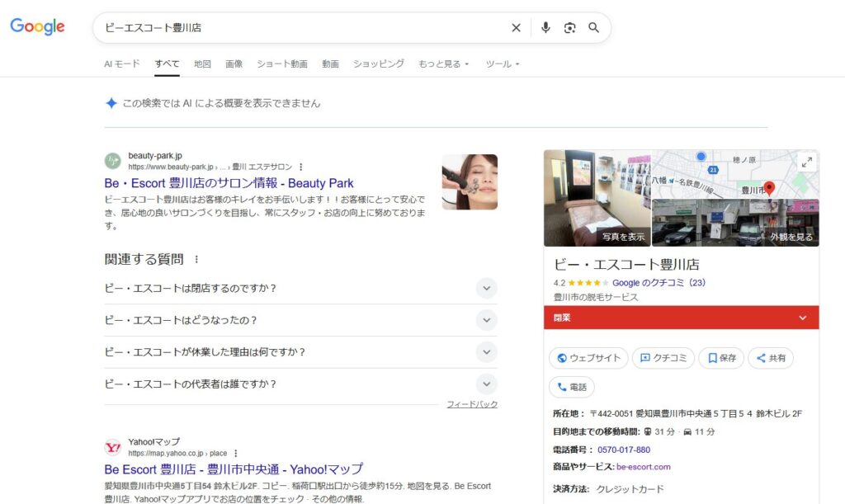Start voice search with the microphone icon
The image size is (845, 504).
tap(545, 28)
